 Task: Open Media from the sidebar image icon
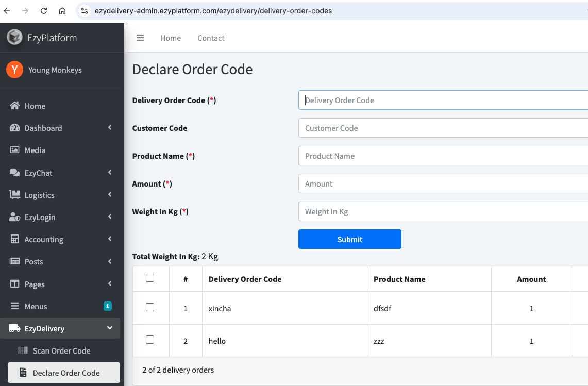15,150
